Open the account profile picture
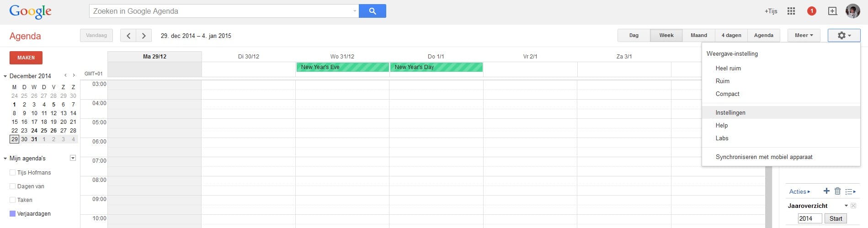Image resolution: width=868 pixels, height=228 pixels. click(852, 11)
